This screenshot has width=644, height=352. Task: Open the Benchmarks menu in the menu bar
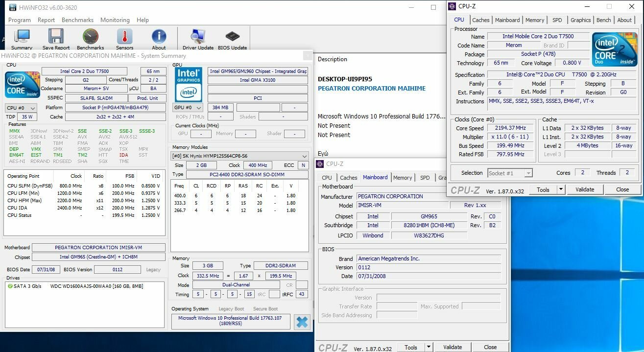point(77,20)
